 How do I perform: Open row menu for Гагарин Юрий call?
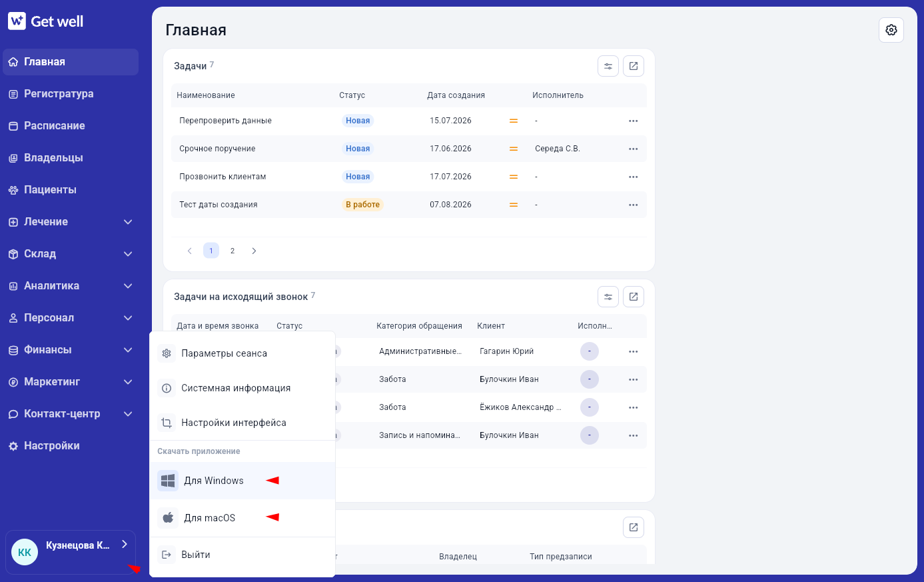click(x=633, y=351)
